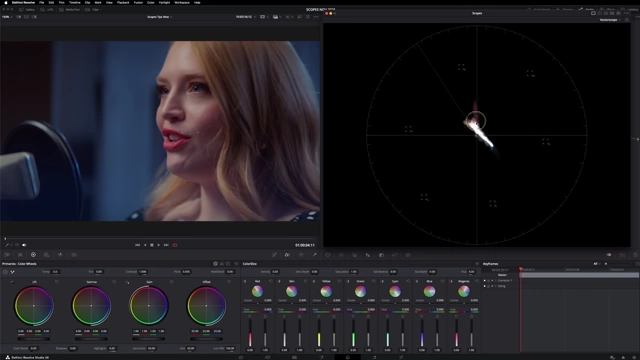Click the Contrast value field
This screenshot has width=640, height=360.
coord(142,271)
